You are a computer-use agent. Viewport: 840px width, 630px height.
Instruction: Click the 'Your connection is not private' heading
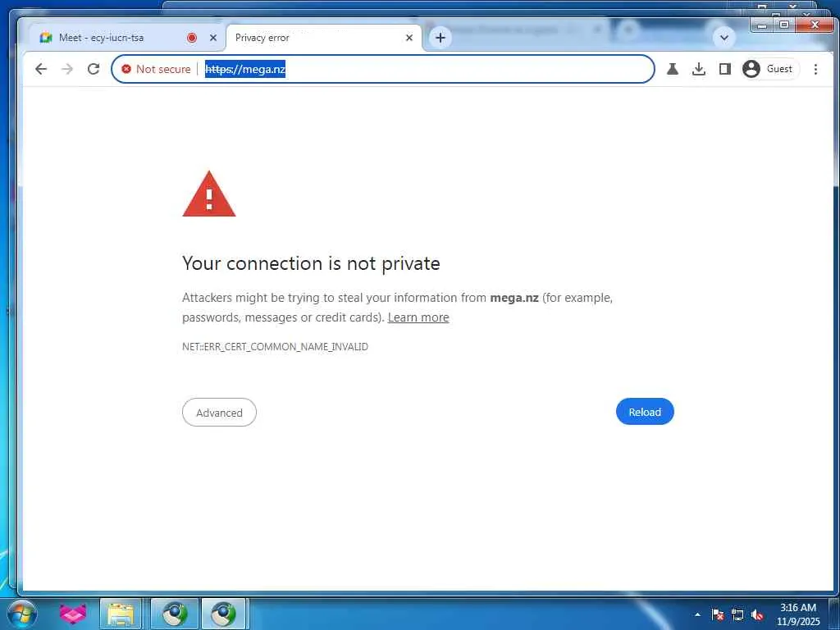click(311, 263)
